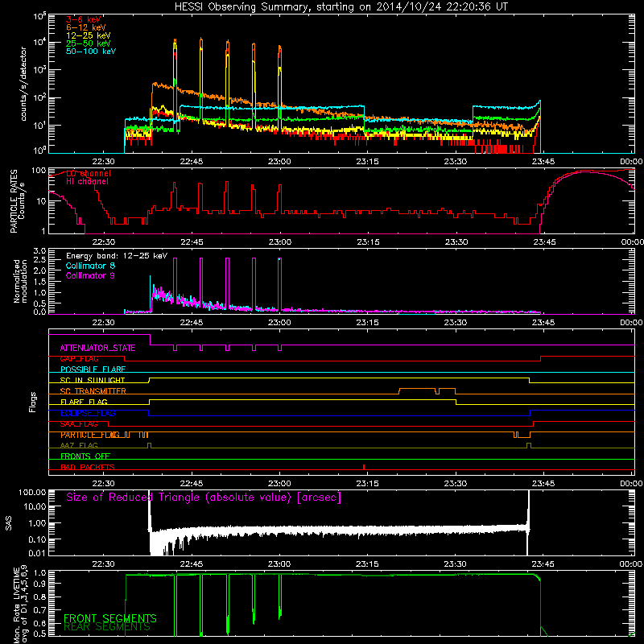The height and width of the screenshot is (644, 644).
Task: Click the 23:15 label under the Flags panel
Action: click(367, 484)
